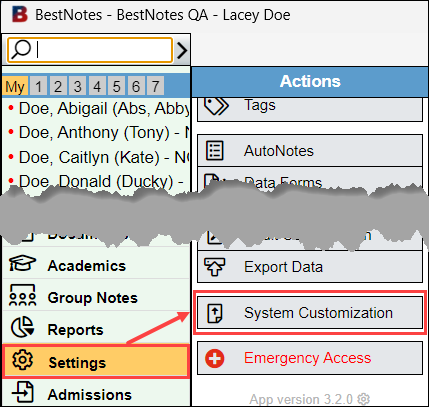Viewport: 429px width, 407px height.
Task: Click the AutoNotes list icon
Action: (x=215, y=151)
